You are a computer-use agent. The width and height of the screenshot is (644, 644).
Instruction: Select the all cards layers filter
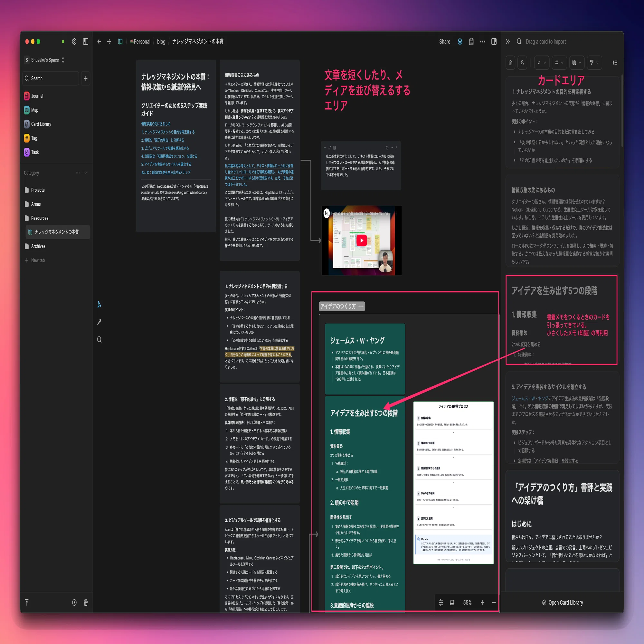tap(510, 63)
